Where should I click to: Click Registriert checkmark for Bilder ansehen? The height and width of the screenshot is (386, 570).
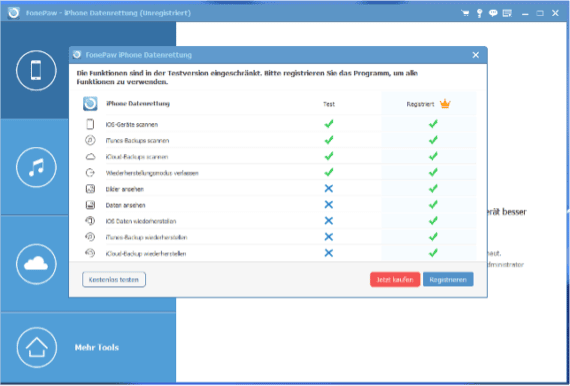[433, 188]
